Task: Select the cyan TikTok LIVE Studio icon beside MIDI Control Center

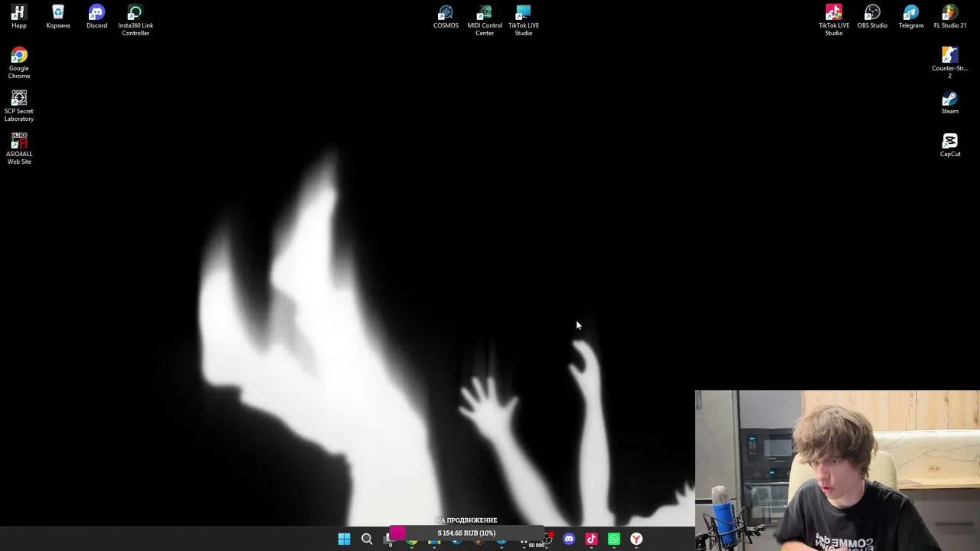Action: click(524, 20)
